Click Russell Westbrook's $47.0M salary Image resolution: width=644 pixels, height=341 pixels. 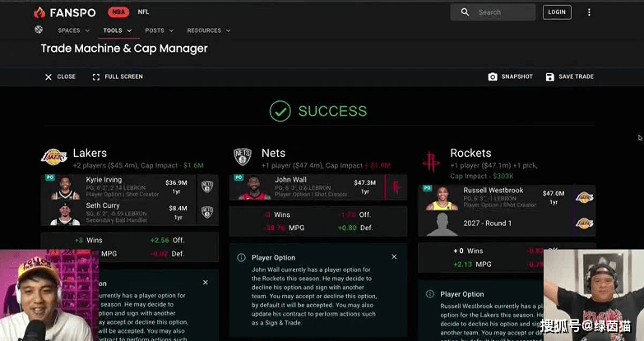(554, 194)
